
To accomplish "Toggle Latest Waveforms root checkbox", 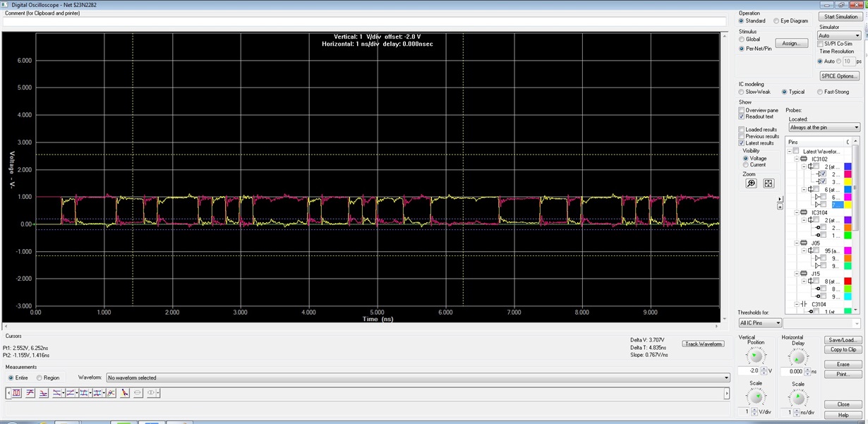I will coord(796,151).
